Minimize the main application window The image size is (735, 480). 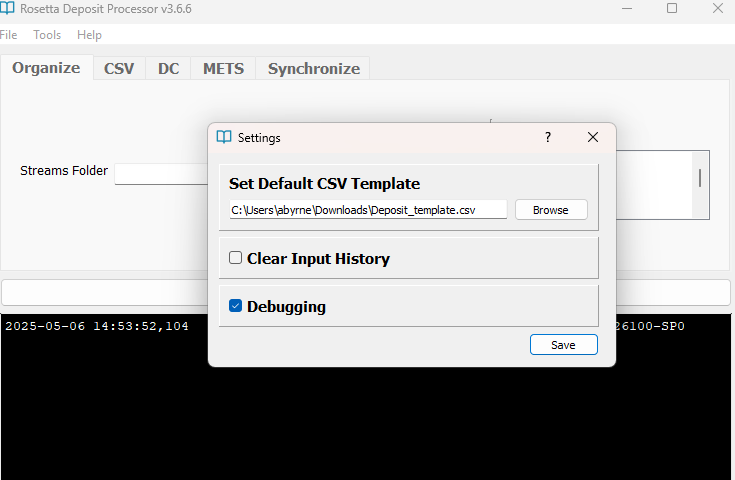tap(626, 9)
